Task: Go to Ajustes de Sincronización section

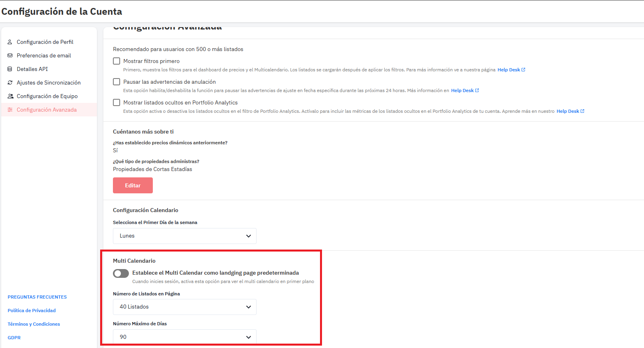Action: tap(48, 83)
